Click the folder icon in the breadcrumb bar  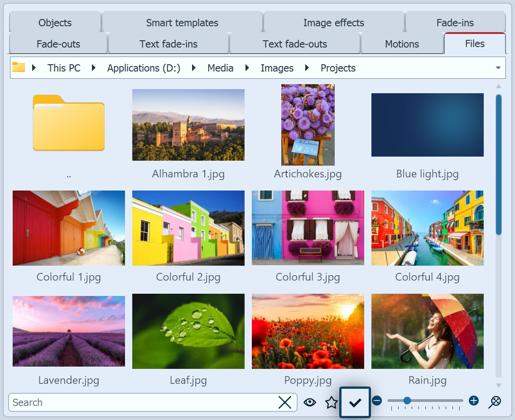point(19,67)
